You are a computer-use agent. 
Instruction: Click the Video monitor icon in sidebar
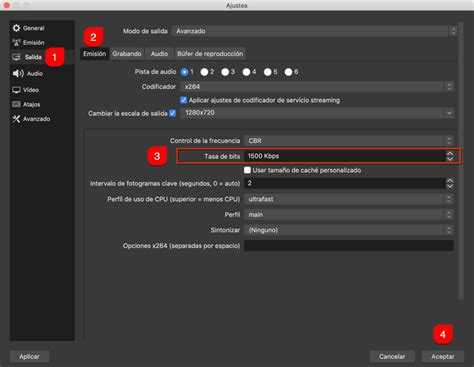coord(16,90)
